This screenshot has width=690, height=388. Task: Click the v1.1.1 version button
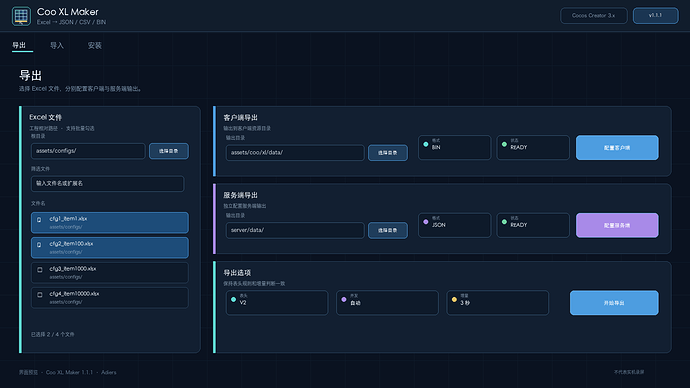pyautogui.click(x=655, y=15)
